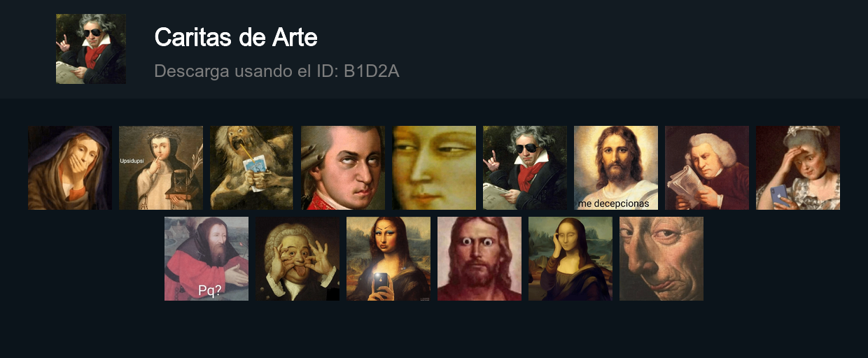Choose the 'me decepcionas' Jesus sticker

pyautogui.click(x=616, y=168)
